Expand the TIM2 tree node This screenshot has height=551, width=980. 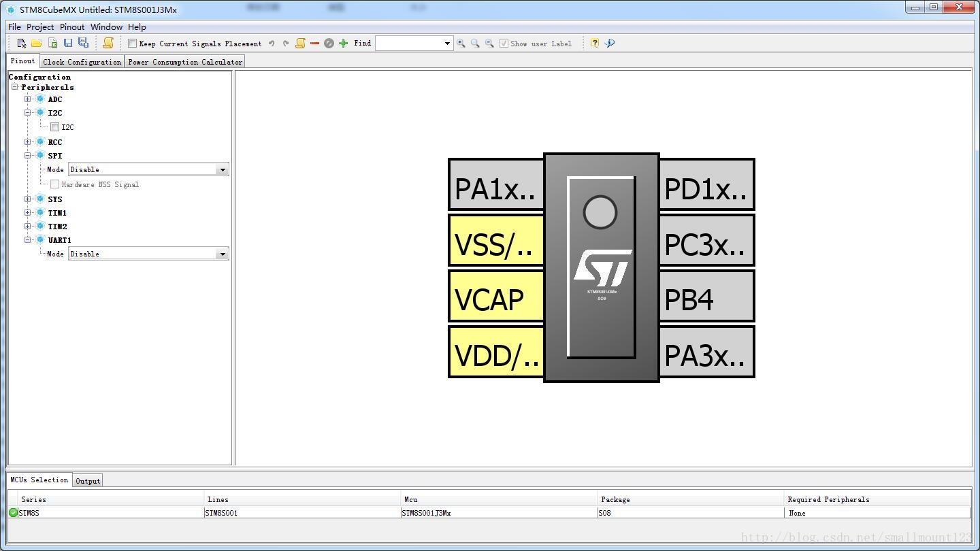pos(28,226)
